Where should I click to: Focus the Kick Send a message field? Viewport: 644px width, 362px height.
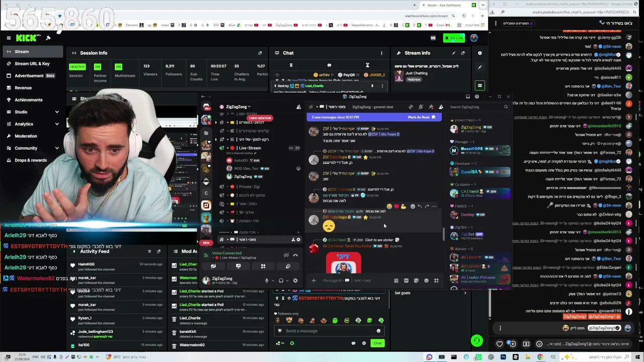pyautogui.click(x=330, y=331)
